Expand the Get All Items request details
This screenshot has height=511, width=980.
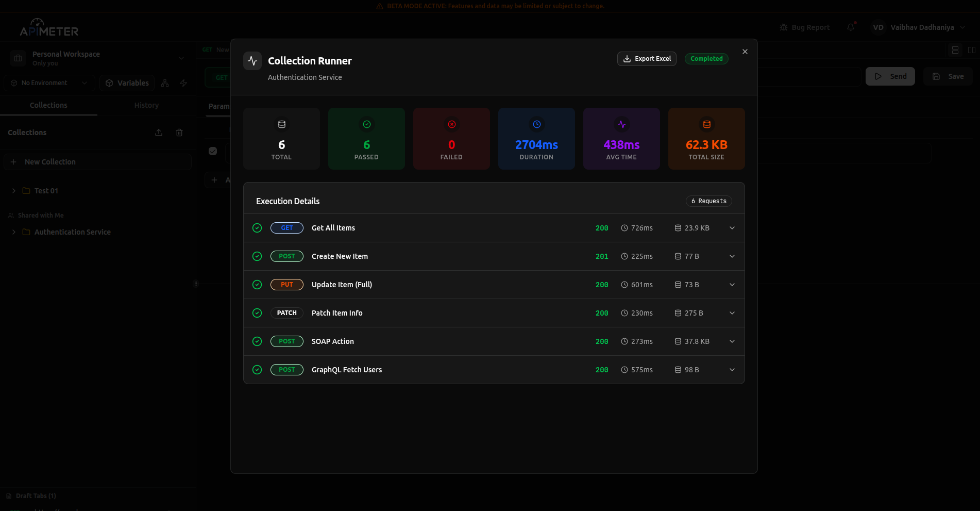click(x=732, y=227)
